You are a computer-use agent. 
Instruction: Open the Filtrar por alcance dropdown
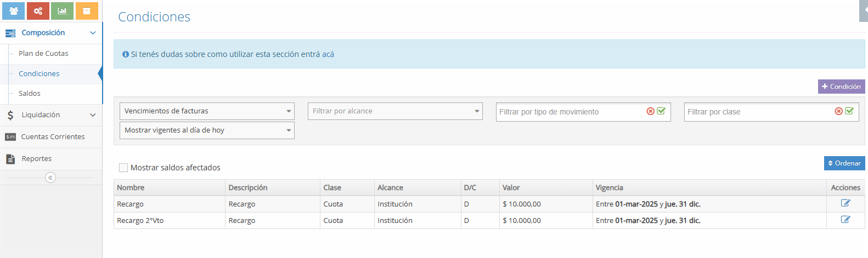tap(395, 111)
